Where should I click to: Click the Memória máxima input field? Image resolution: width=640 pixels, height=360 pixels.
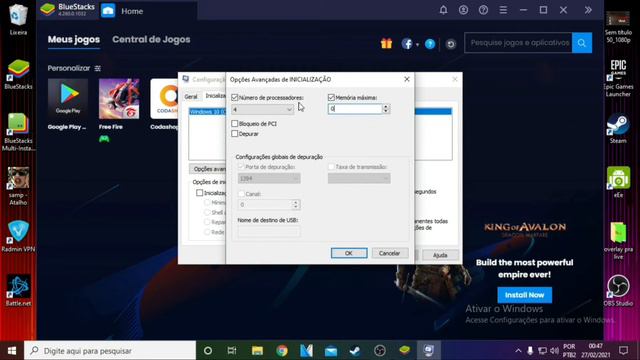click(x=355, y=109)
